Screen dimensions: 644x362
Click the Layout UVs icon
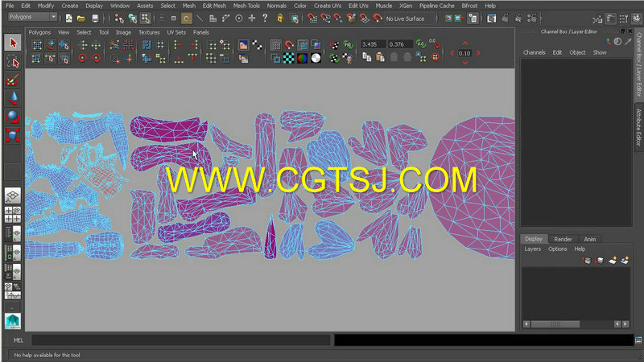tap(147, 45)
